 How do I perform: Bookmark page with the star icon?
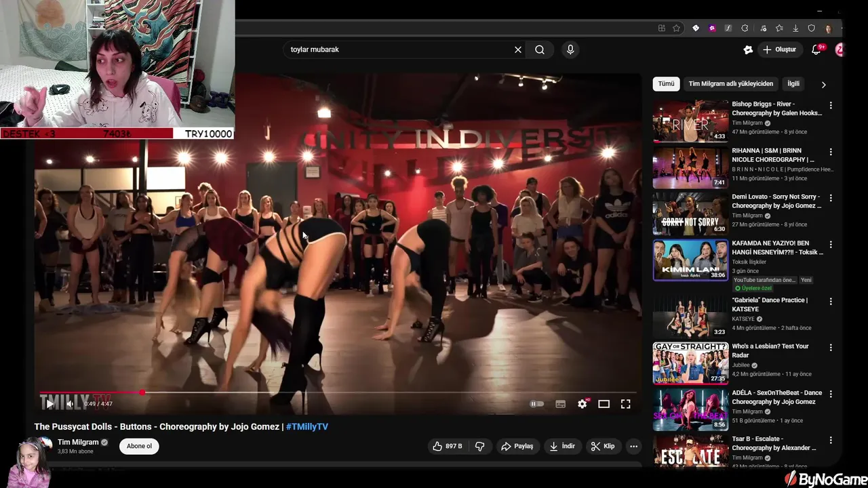pyautogui.click(x=676, y=28)
